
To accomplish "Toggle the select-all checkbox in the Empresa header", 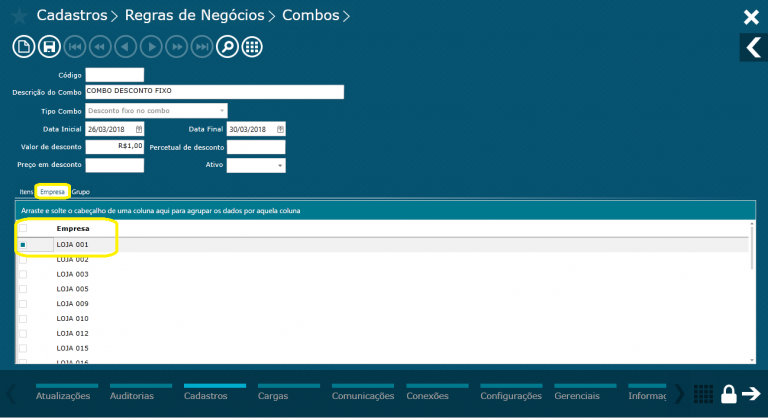I will [23, 228].
